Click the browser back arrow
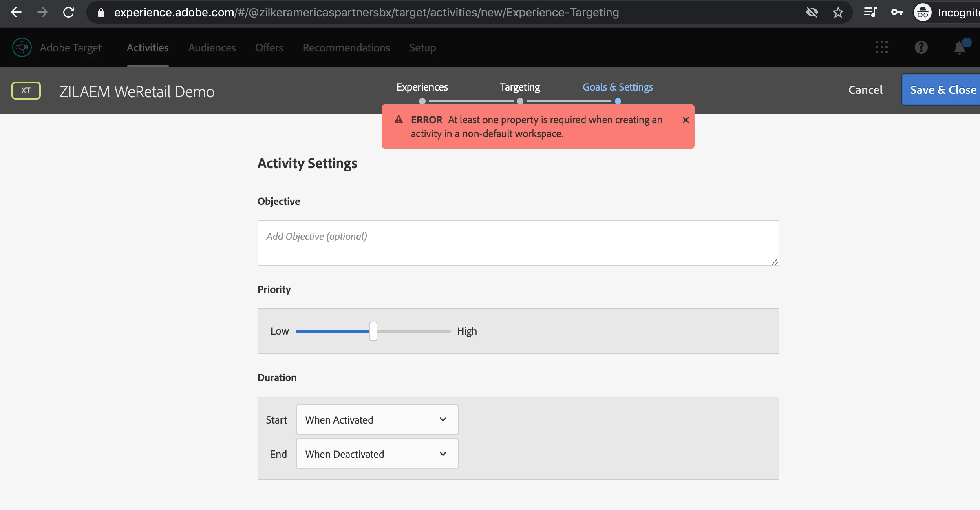The height and width of the screenshot is (510, 980). 16,12
